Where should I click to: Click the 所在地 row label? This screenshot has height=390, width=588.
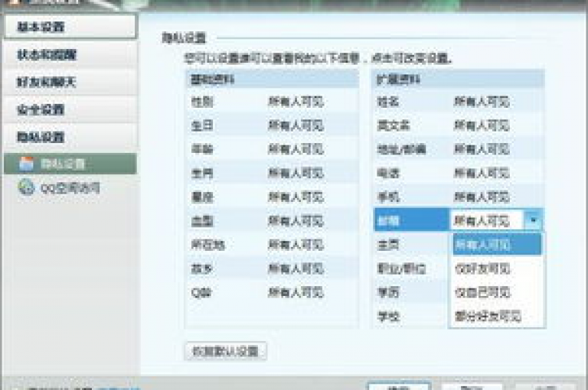(x=207, y=245)
